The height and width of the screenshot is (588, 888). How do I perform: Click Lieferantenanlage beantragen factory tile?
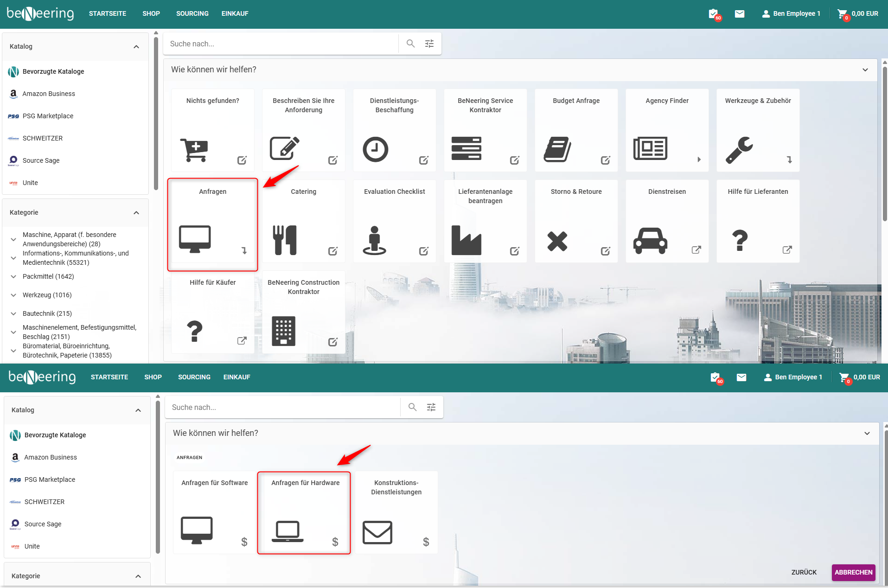(485, 221)
